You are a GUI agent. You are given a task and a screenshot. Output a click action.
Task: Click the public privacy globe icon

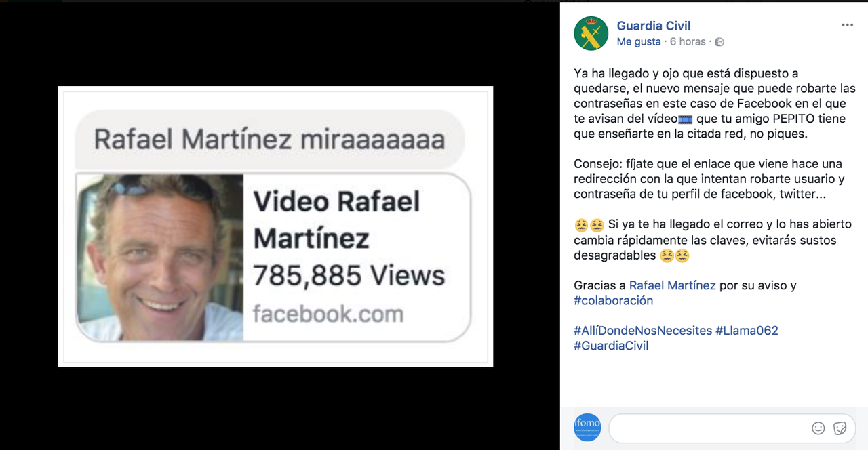pyautogui.click(x=719, y=42)
